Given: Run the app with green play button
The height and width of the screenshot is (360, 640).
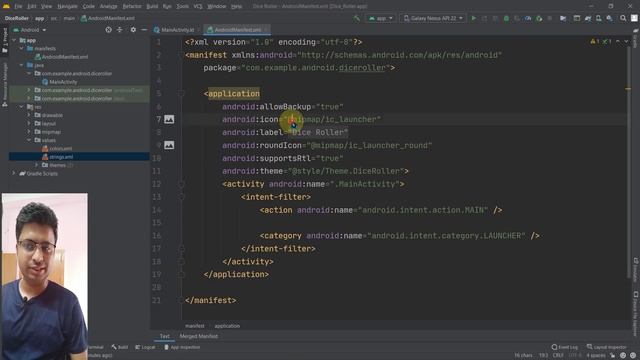Looking at the screenshot, I should [473, 18].
